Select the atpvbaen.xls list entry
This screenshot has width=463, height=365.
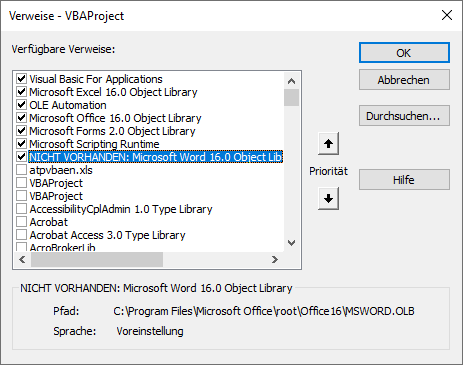coord(61,170)
